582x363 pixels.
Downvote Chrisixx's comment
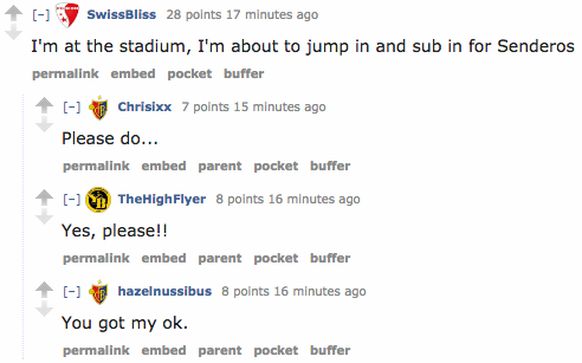pos(44,124)
